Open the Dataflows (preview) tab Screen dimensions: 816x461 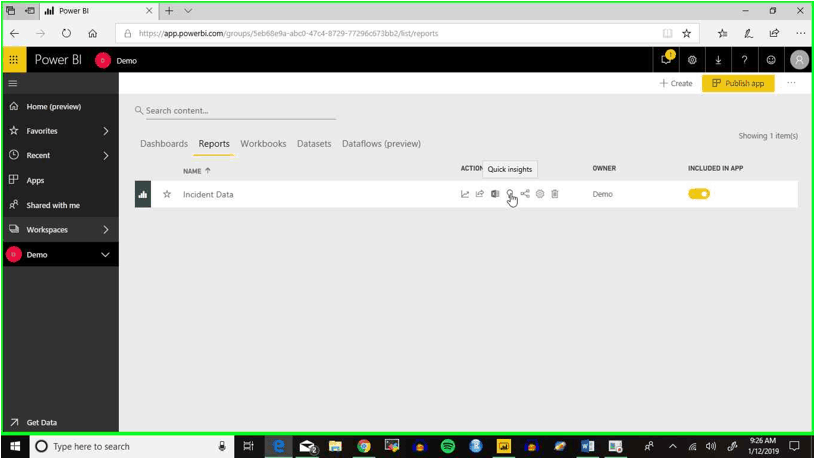381,144
